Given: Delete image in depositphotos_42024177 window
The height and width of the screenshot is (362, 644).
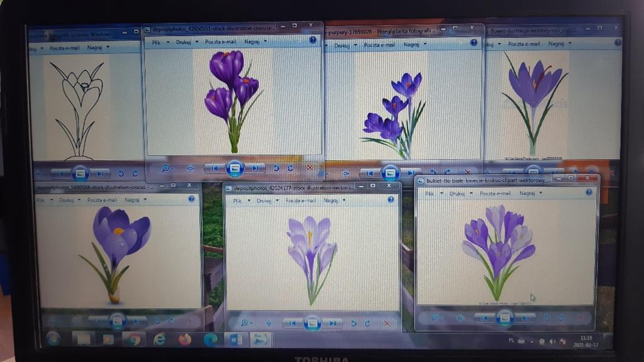Looking at the screenshot, I should 387,323.
